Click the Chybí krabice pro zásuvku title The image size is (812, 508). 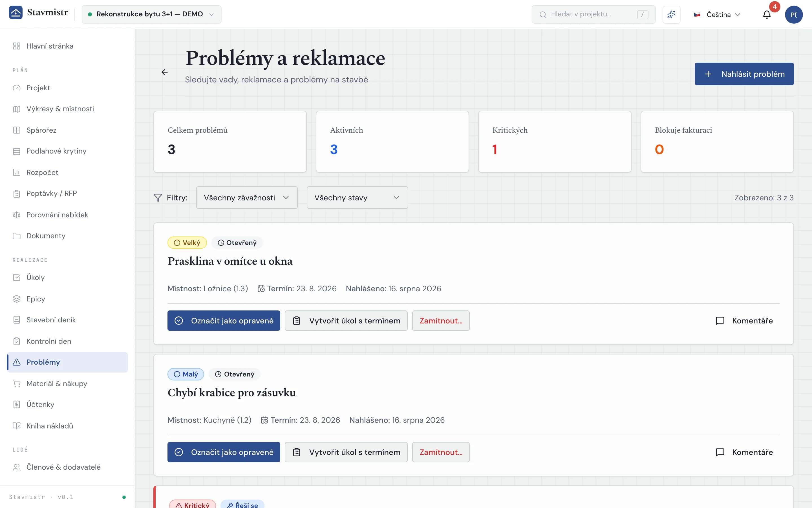point(231,392)
